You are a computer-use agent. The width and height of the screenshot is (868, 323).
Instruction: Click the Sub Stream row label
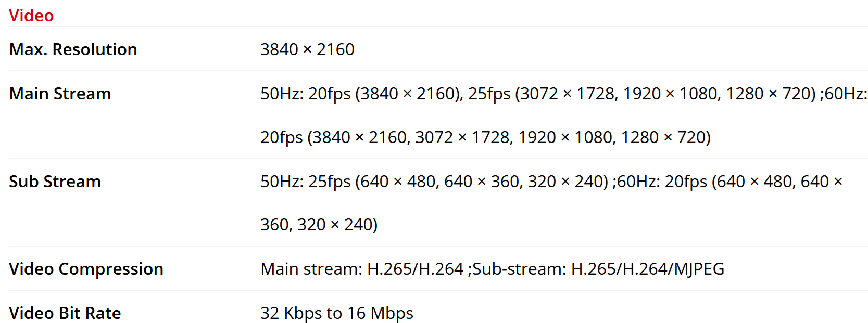click(x=55, y=182)
